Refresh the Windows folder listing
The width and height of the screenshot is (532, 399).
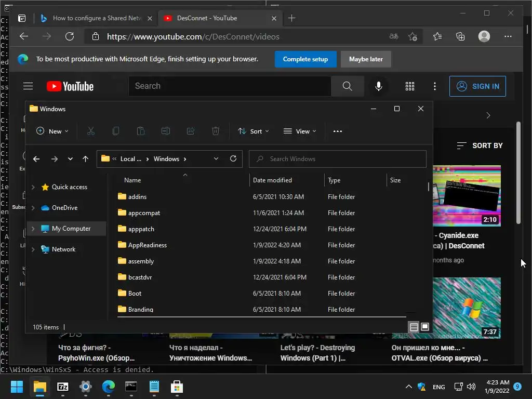pyautogui.click(x=233, y=158)
